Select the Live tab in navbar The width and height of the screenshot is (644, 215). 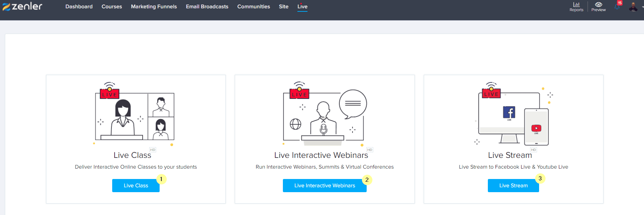coord(302,7)
